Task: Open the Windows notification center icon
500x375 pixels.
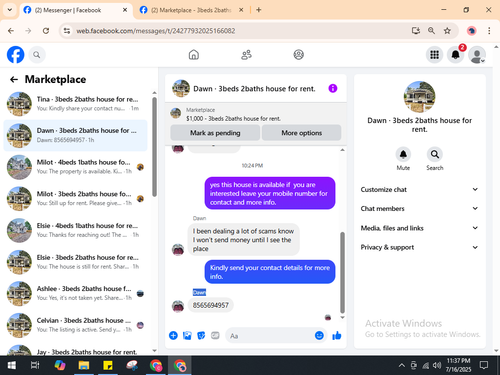Action: pyautogui.click(x=484, y=365)
